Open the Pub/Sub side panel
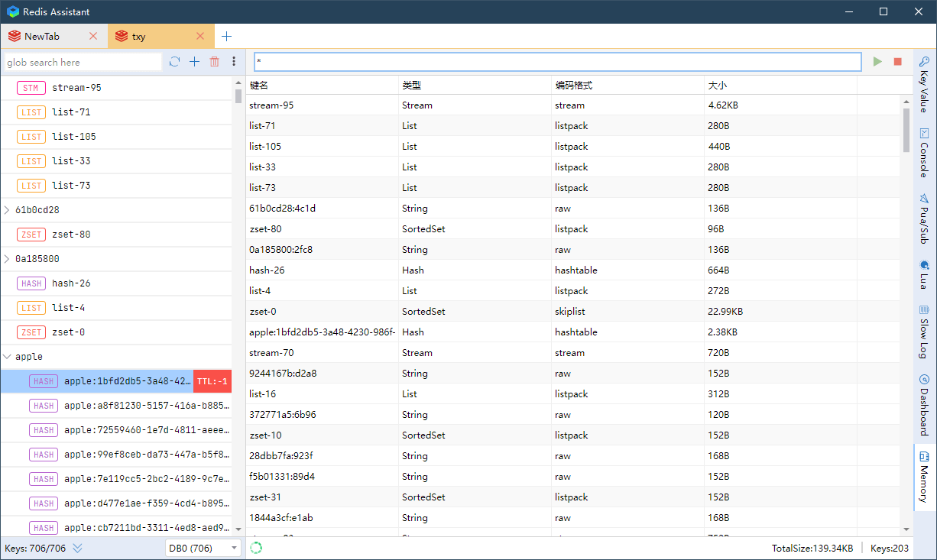The width and height of the screenshot is (937, 560). pyautogui.click(x=925, y=218)
